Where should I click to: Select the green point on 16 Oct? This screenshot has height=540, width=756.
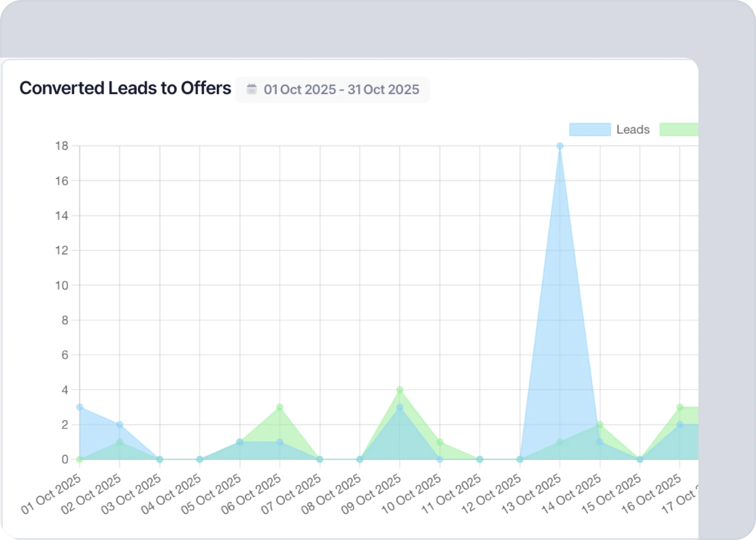coord(680,407)
